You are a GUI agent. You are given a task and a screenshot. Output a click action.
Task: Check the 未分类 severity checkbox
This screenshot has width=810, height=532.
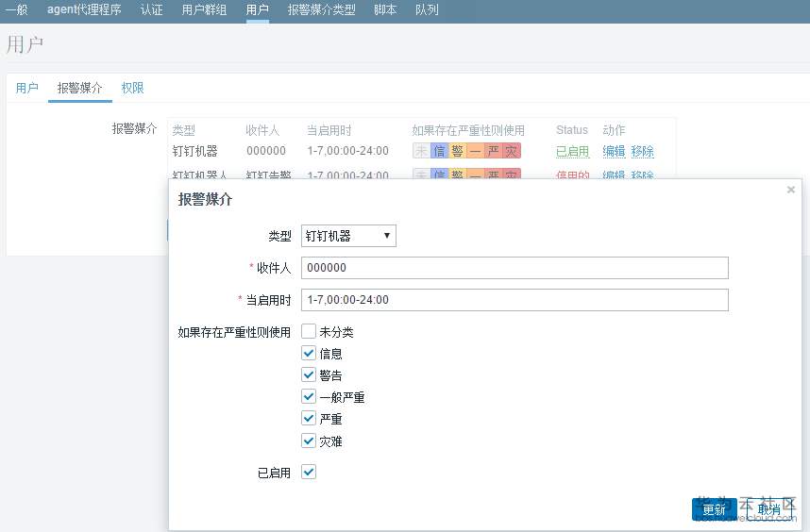click(x=309, y=331)
